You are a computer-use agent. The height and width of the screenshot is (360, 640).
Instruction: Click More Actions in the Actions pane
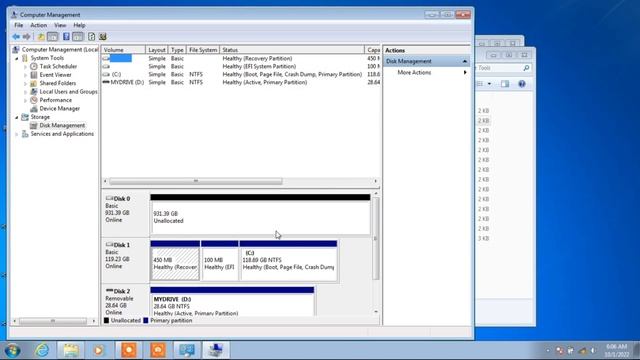click(x=414, y=73)
